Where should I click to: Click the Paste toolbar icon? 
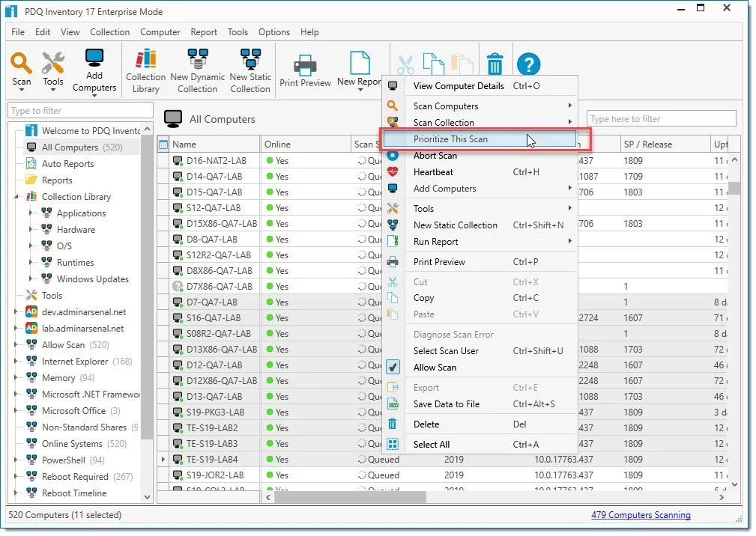[x=462, y=64]
